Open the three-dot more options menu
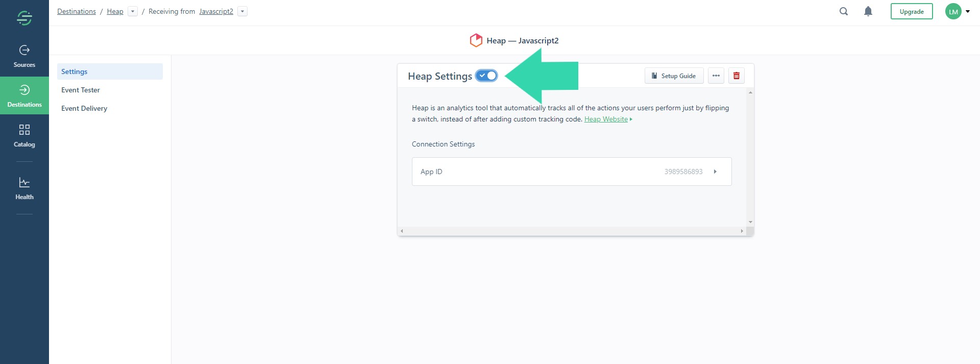The width and height of the screenshot is (980, 364). [x=716, y=76]
